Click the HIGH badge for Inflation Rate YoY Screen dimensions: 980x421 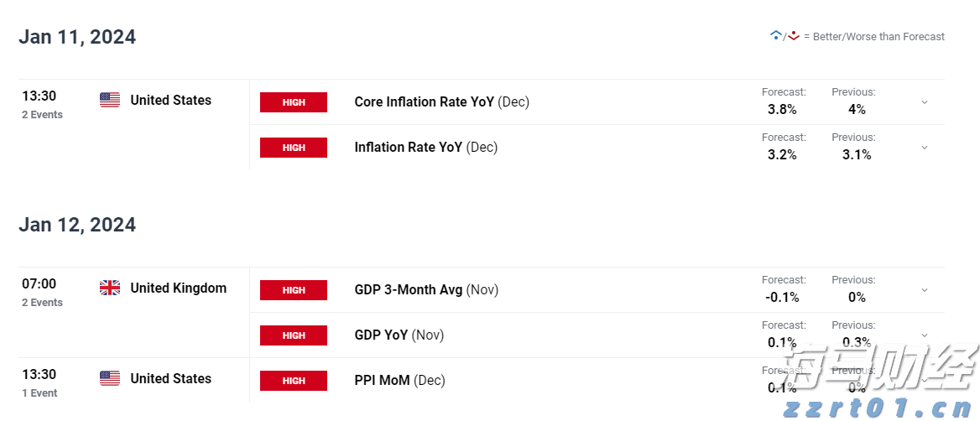tap(294, 148)
